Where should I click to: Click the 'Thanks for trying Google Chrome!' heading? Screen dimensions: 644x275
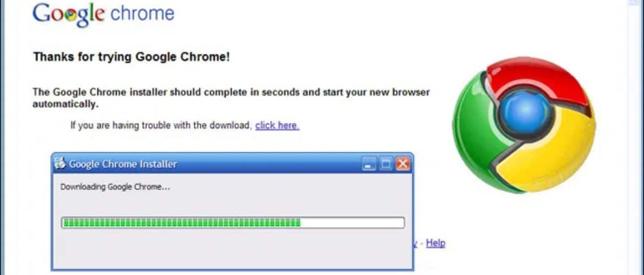click(x=132, y=57)
